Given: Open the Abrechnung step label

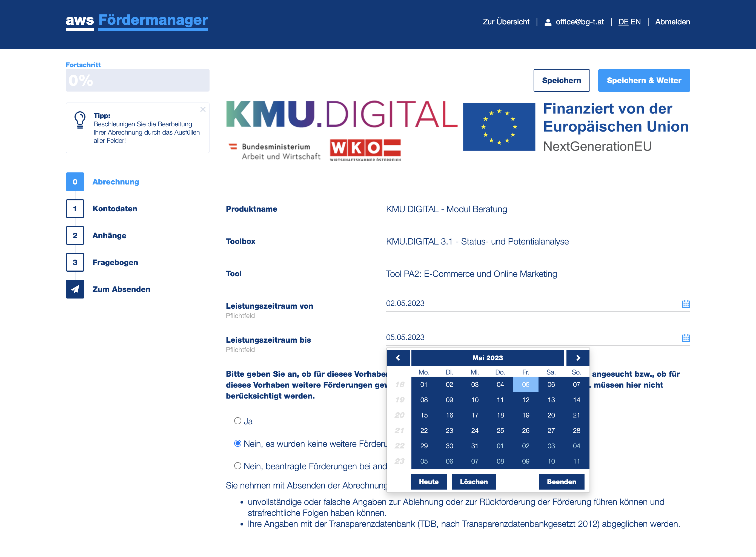Looking at the screenshot, I should (x=116, y=182).
